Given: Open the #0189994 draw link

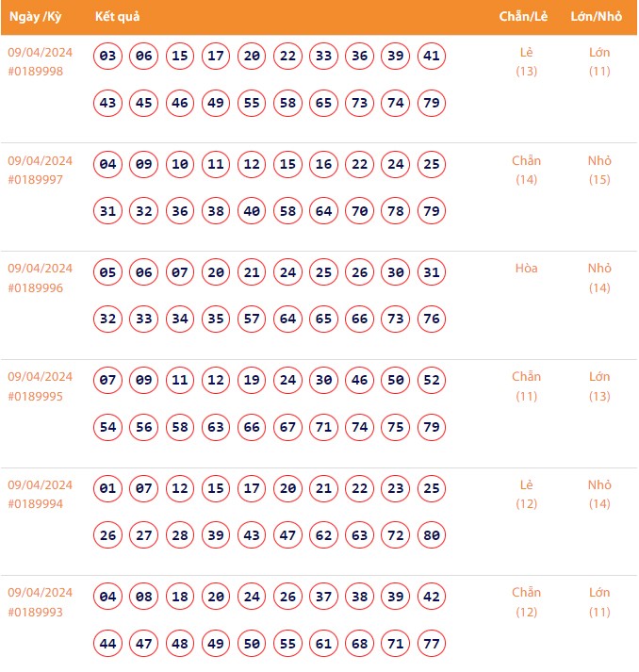Looking at the screenshot, I should [x=36, y=504].
